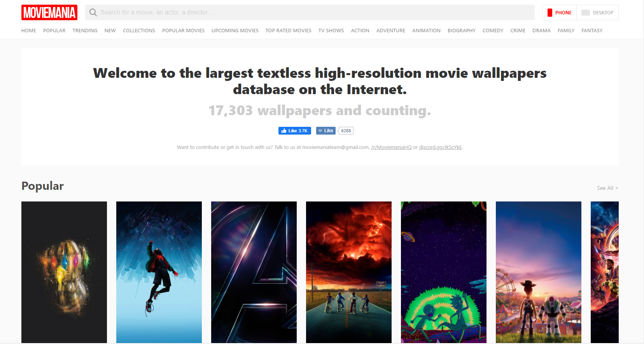644x345 pixels.
Task: Open the /r/MoviemaniaHQ subreddit link
Action: (x=391, y=147)
